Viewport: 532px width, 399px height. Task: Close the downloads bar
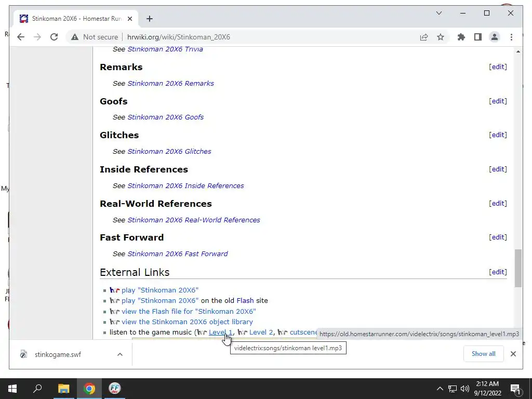[513, 354]
